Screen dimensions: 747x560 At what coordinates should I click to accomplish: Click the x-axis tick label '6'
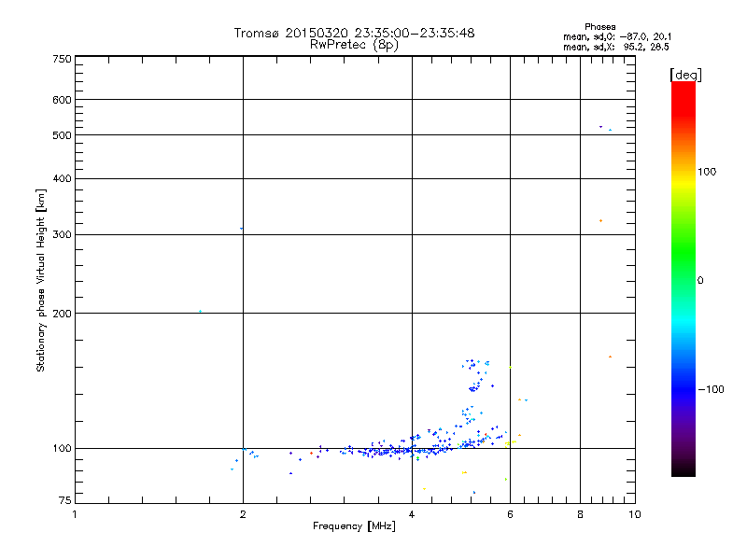click(510, 514)
